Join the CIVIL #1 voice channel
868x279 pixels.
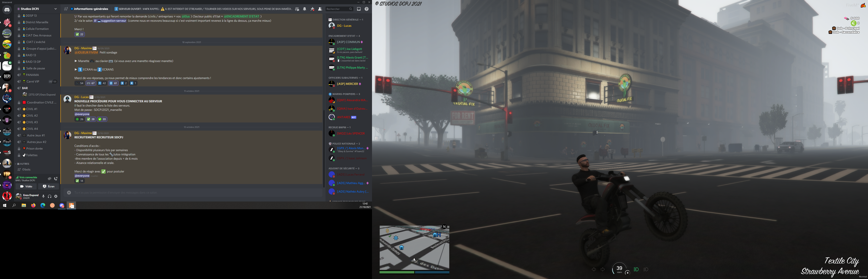pyautogui.click(x=37, y=109)
